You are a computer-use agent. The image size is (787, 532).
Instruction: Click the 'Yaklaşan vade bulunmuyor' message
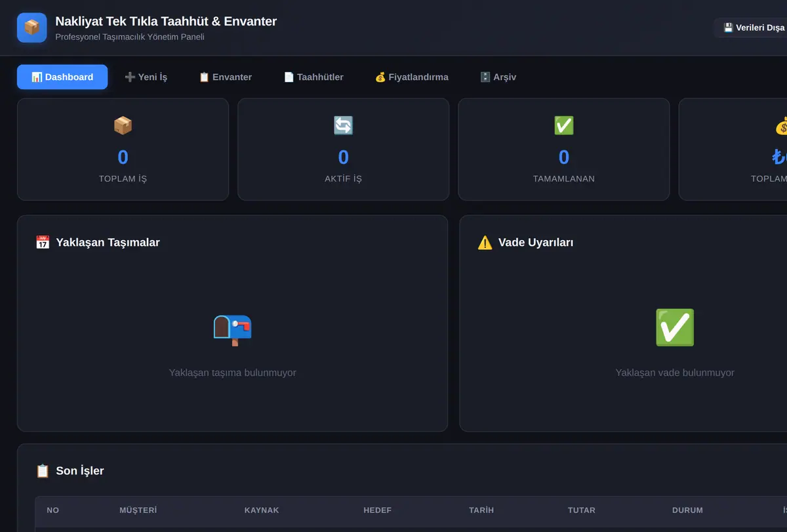675,373
